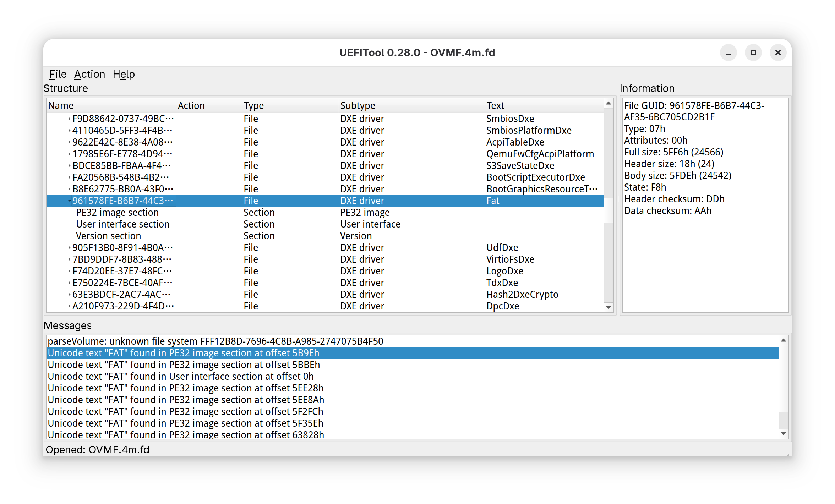Select the User interface section row
Viewport: 835px width, 504px height.
[325, 224]
